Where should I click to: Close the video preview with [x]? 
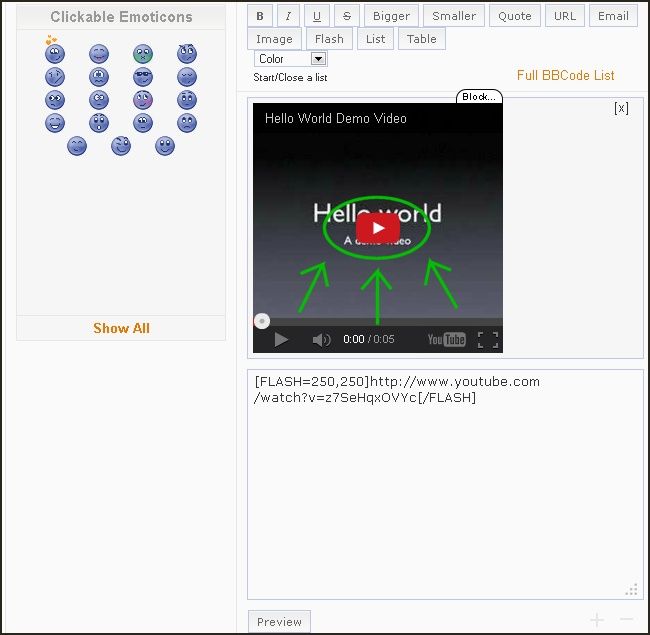coord(621,108)
